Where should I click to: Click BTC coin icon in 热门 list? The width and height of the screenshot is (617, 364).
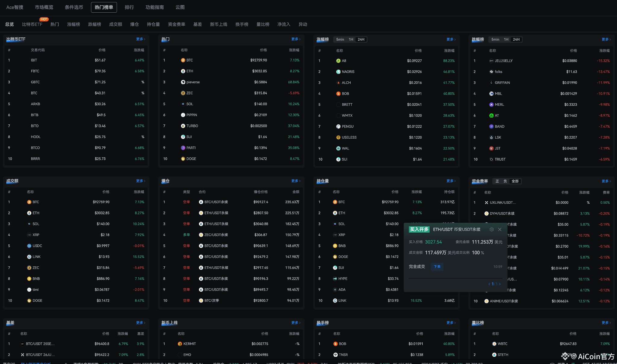click(x=183, y=60)
